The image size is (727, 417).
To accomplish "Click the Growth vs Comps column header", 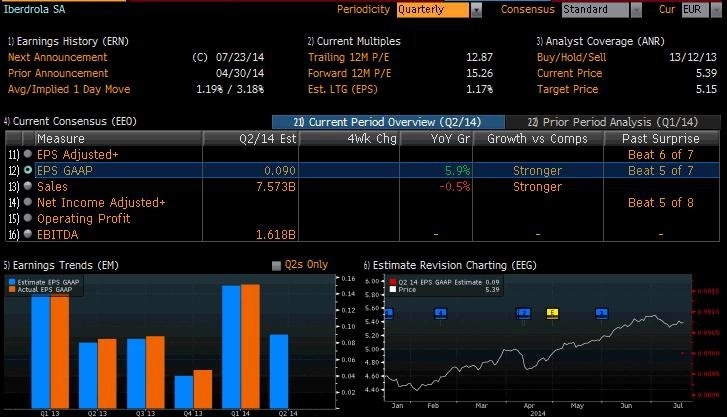I will (x=538, y=138).
